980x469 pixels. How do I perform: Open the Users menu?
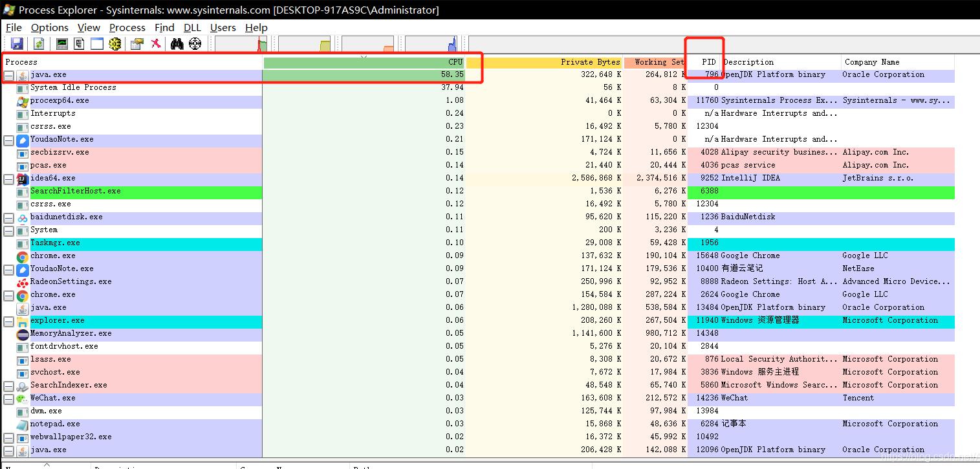(223, 27)
